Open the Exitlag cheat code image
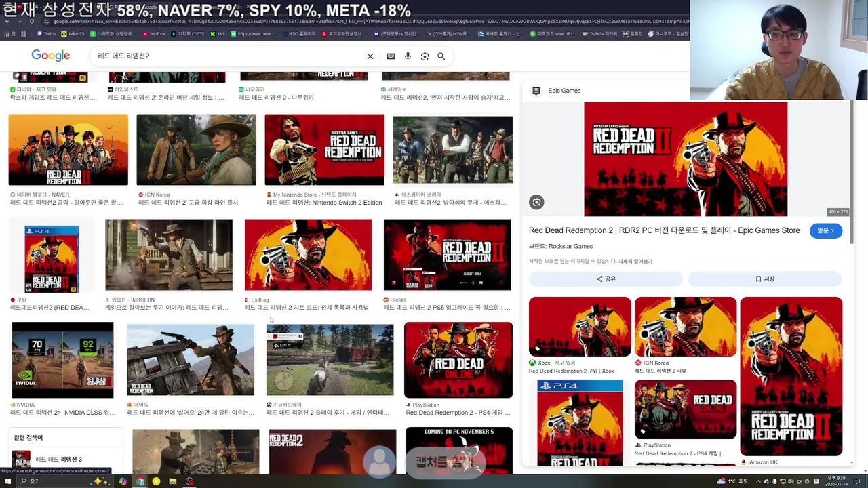This screenshot has height=488, width=868. 308,255
